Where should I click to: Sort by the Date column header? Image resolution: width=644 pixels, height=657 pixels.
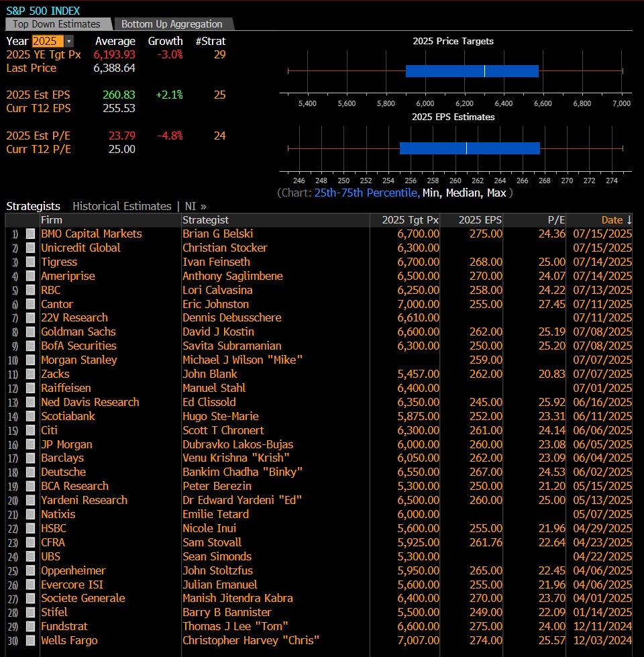click(x=616, y=220)
